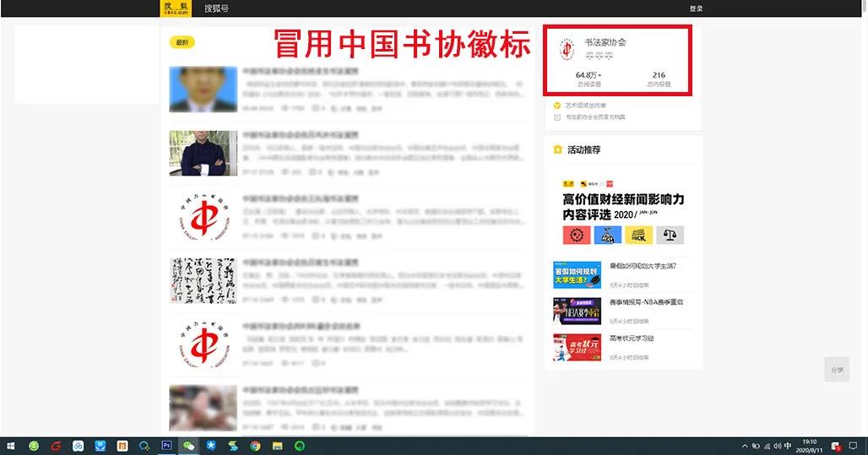Switch to WeChat on the taskbar
The width and height of the screenshot is (868, 455).
coord(189,447)
